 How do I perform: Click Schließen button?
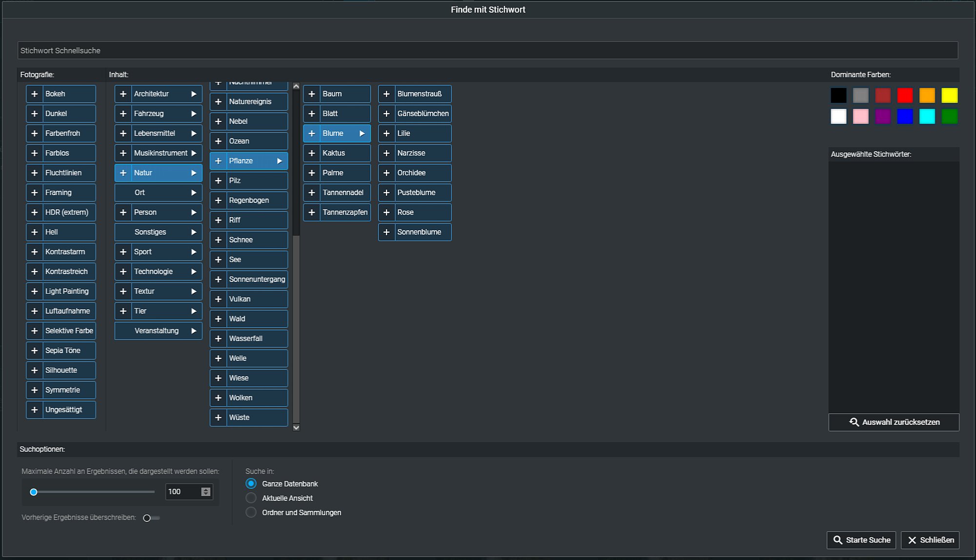tap(930, 540)
